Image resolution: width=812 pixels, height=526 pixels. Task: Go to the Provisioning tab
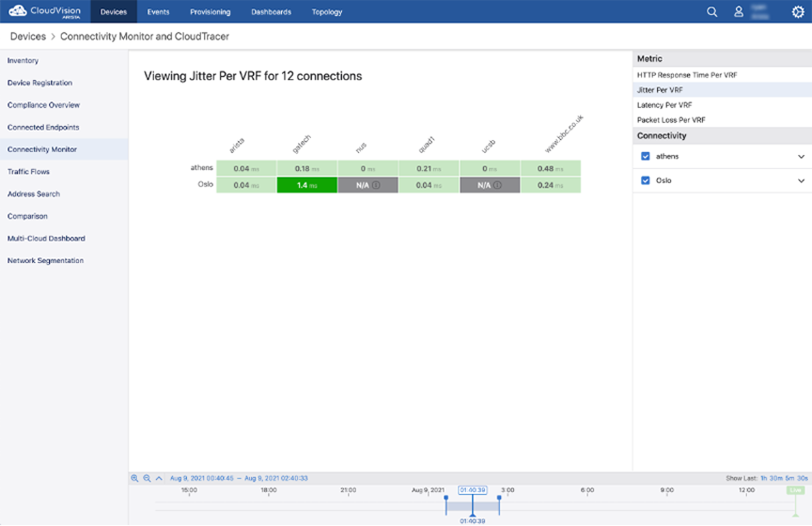click(x=211, y=11)
